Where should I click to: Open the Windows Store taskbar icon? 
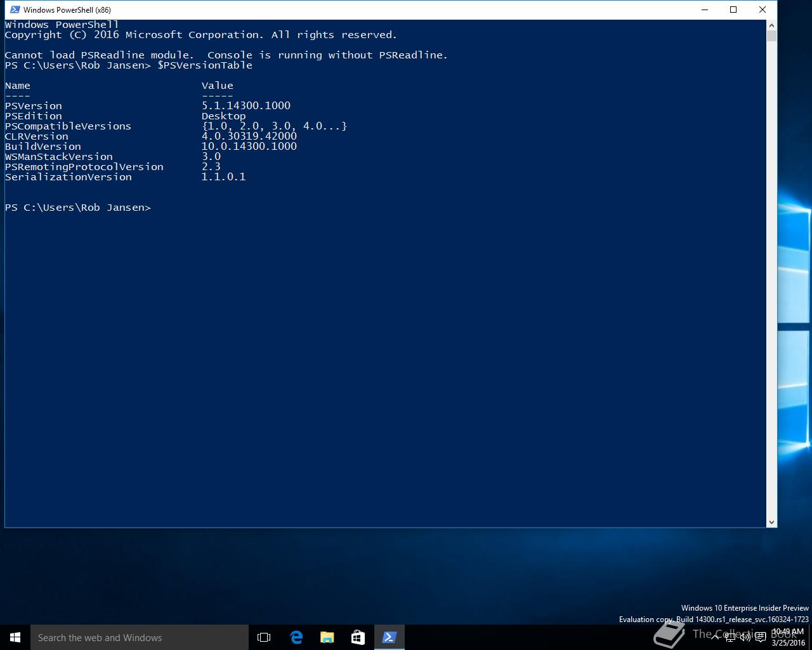coord(358,637)
